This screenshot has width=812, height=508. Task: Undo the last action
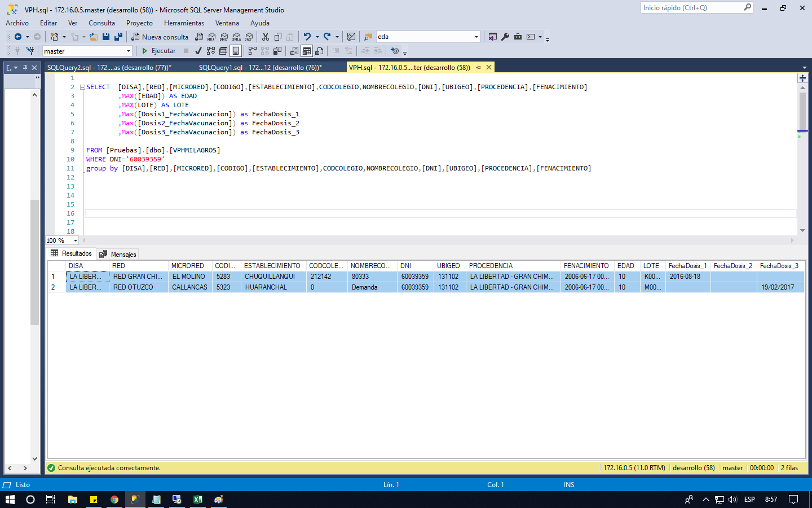pyautogui.click(x=307, y=37)
